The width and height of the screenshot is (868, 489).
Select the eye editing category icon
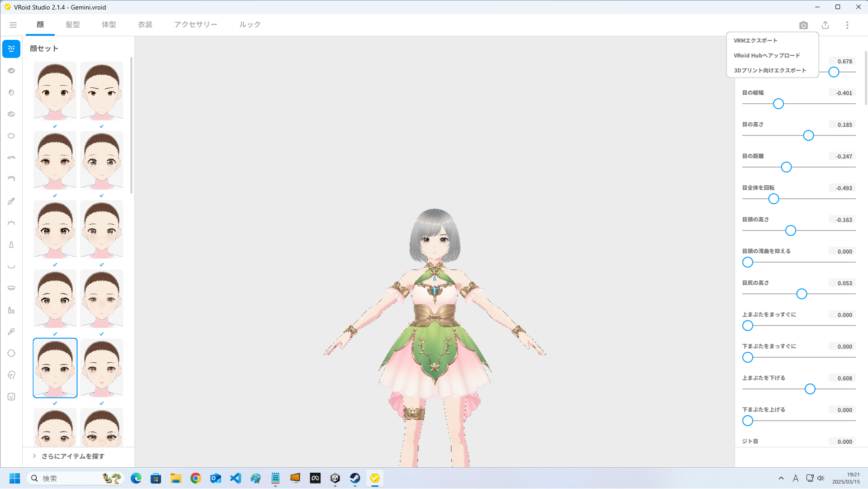click(11, 70)
